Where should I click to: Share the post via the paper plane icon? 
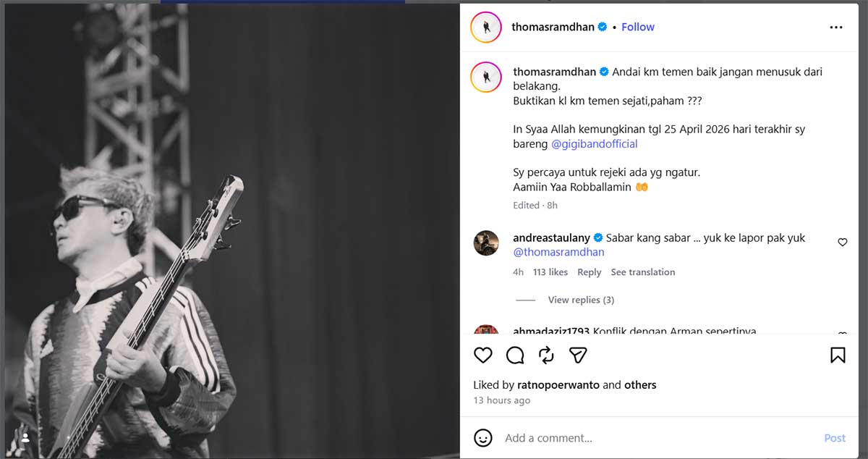[x=576, y=355]
